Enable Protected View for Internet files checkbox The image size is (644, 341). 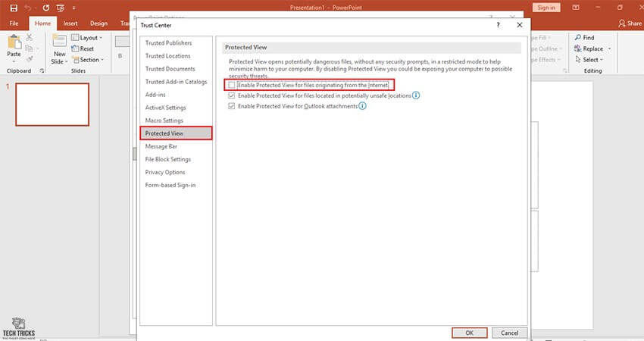(x=232, y=85)
